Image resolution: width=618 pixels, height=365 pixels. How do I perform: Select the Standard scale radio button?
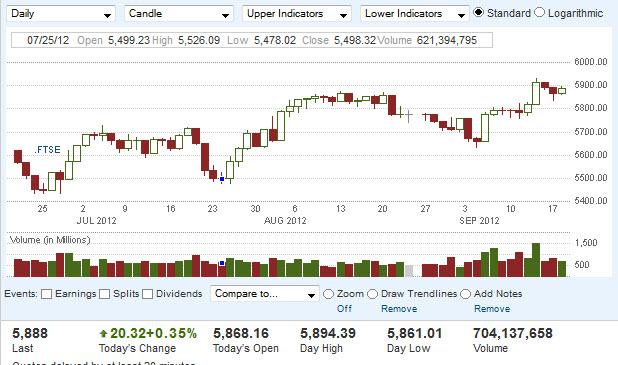coord(478,13)
